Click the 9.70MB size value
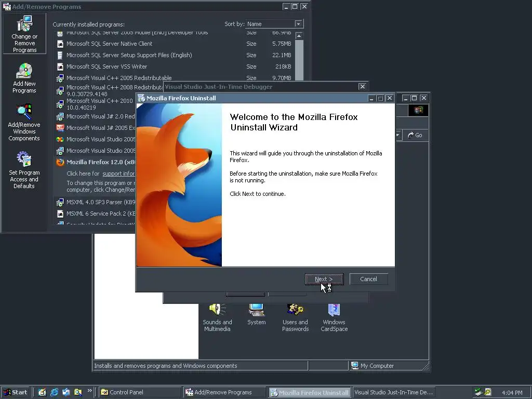532x399 pixels. pyautogui.click(x=282, y=78)
